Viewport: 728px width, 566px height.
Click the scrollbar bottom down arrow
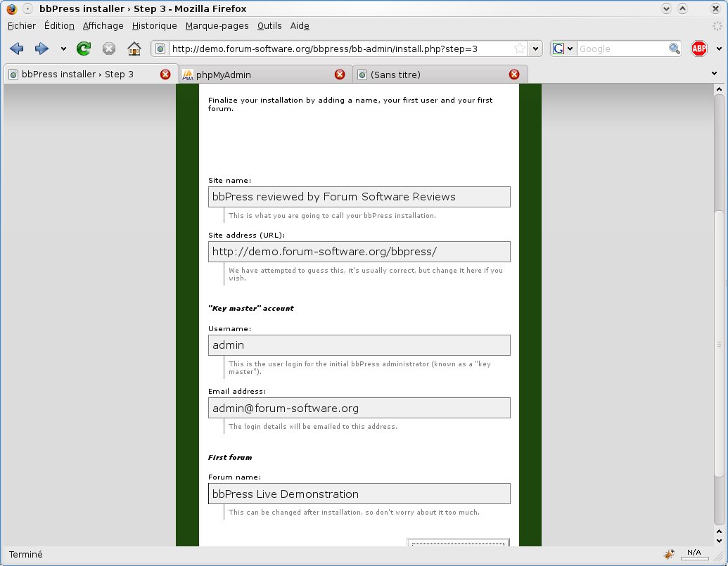tap(719, 541)
